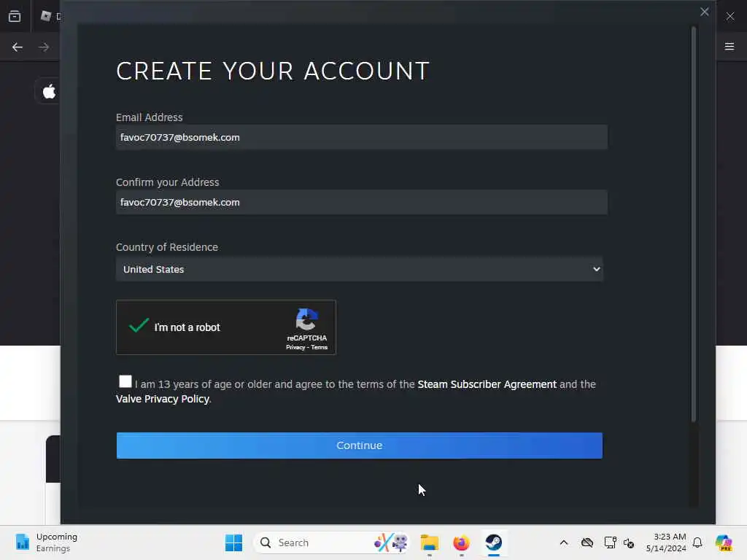Close the Create Your Account dialog

(705, 12)
